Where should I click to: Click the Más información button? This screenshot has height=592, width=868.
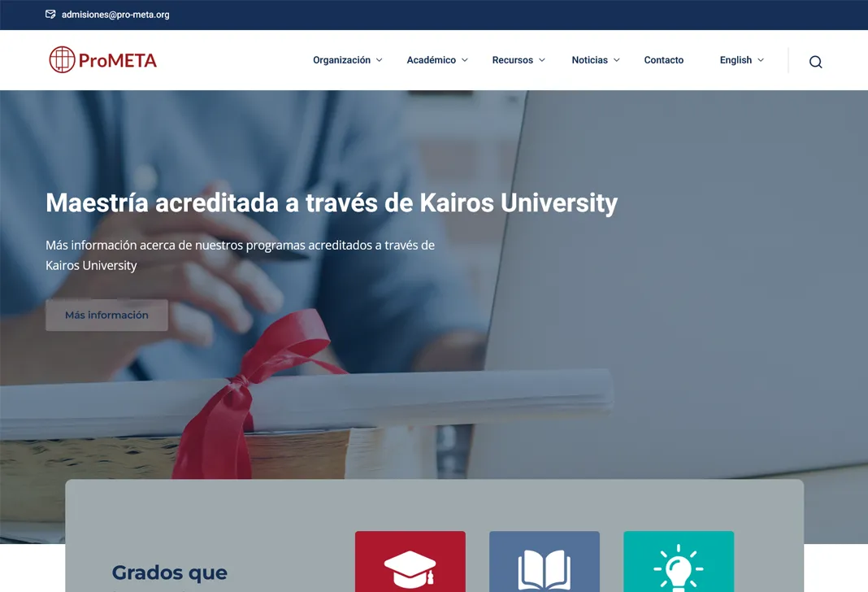click(x=106, y=315)
